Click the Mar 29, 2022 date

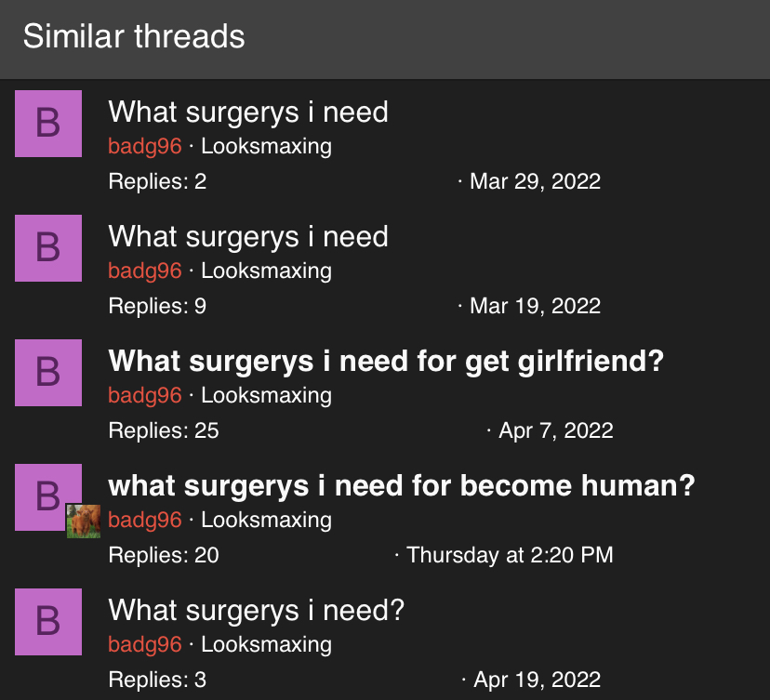(x=536, y=181)
